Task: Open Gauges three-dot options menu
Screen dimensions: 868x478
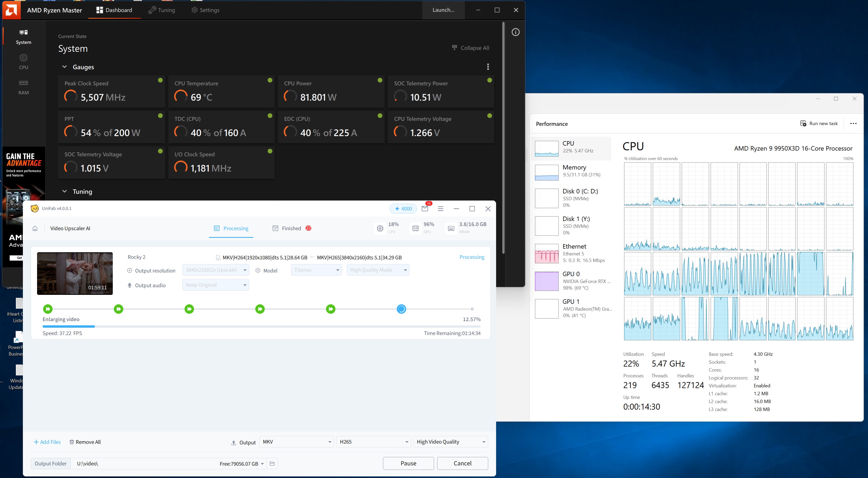Action: click(488, 67)
